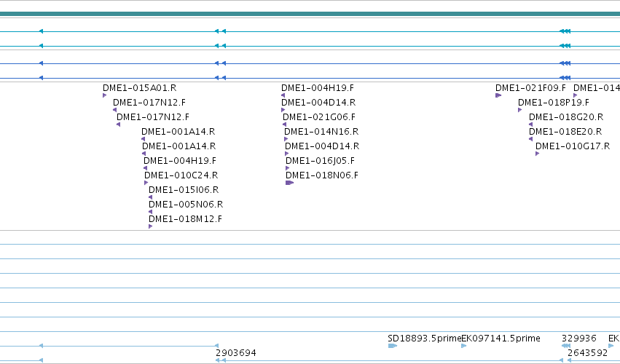Click the blue arrow glyph under EK097141.5prime
Image resolution: width=620 pixels, height=364 pixels.
click(x=464, y=346)
